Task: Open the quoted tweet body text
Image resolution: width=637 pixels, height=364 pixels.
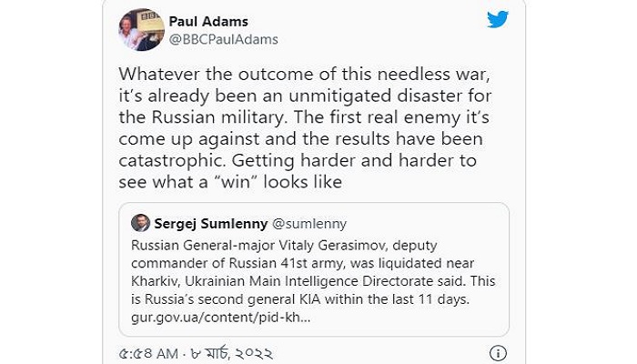Action: click(x=313, y=281)
